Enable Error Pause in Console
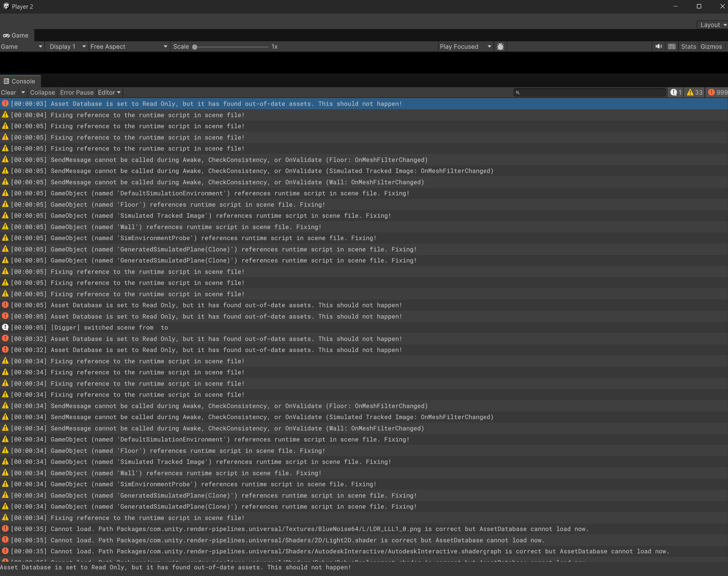The image size is (728, 576). click(x=76, y=92)
